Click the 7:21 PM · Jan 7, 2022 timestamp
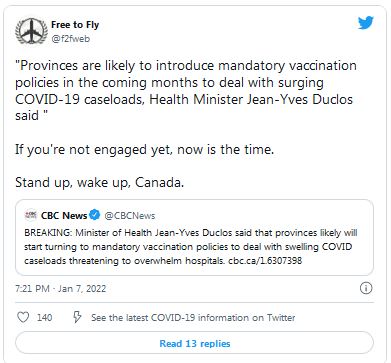This screenshot has width=391, height=363. [61, 288]
